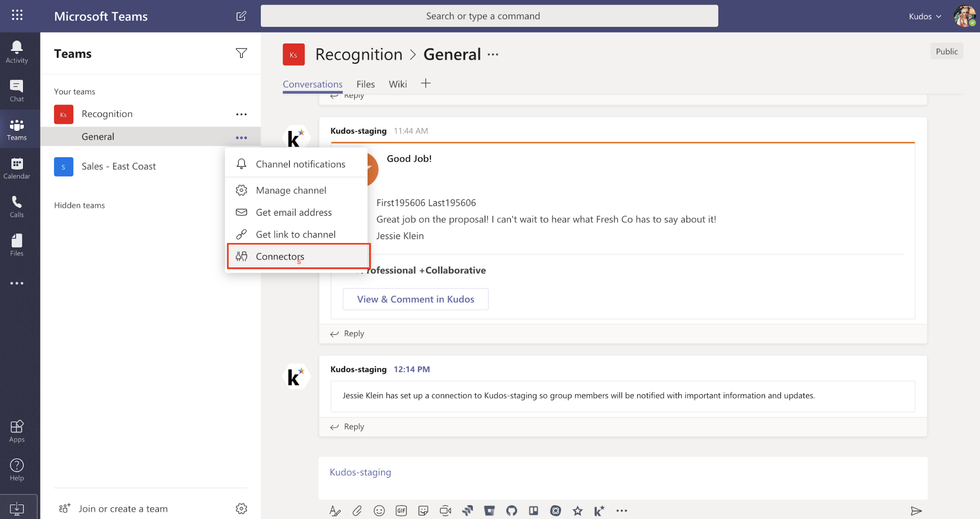Click the Public label
The image size is (980, 519).
[x=946, y=52]
